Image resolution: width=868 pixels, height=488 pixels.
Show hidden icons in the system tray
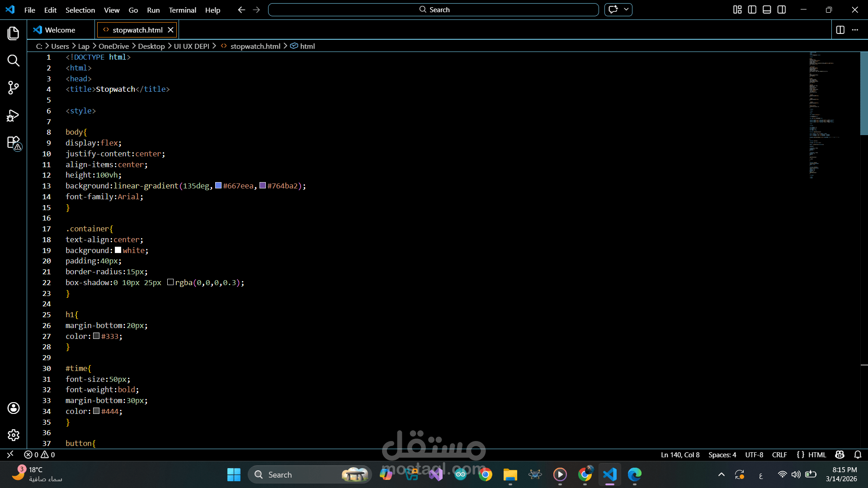[721, 474]
